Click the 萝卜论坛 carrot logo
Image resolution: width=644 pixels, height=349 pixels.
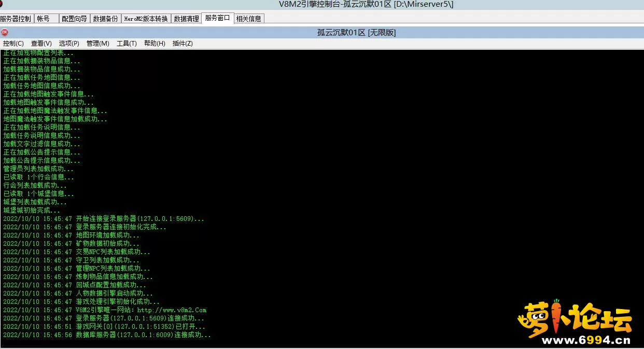[x=573, y=316]
